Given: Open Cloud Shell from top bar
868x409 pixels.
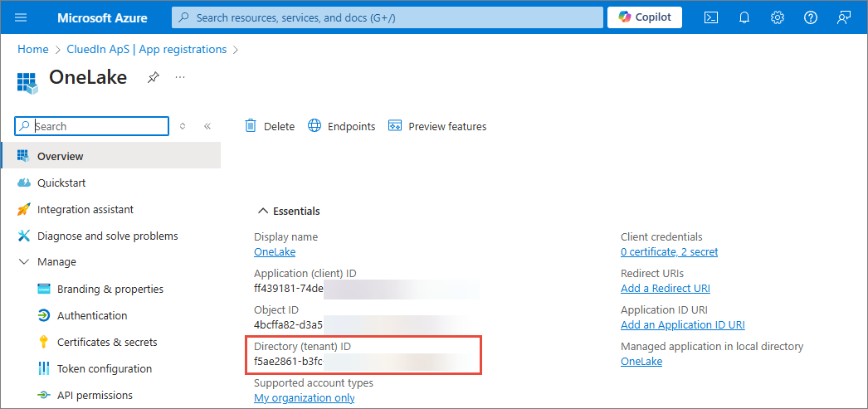Looking at the screenshot, I should pos(710,17).
